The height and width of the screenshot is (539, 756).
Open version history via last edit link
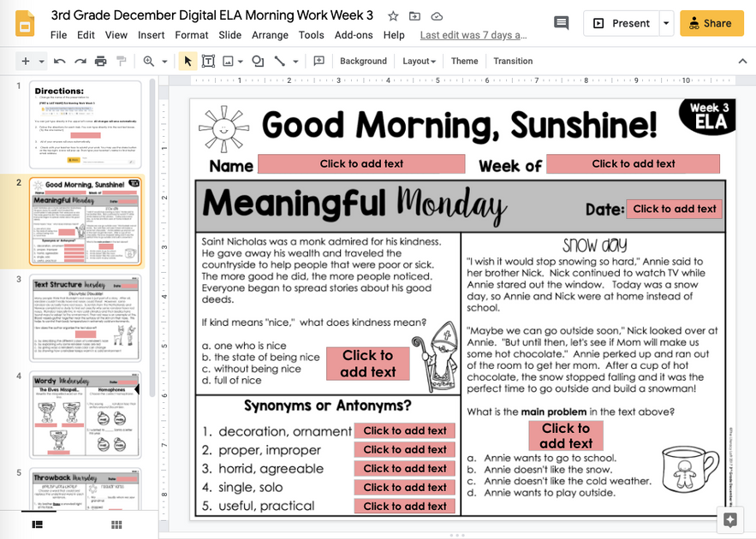[473, 35]
